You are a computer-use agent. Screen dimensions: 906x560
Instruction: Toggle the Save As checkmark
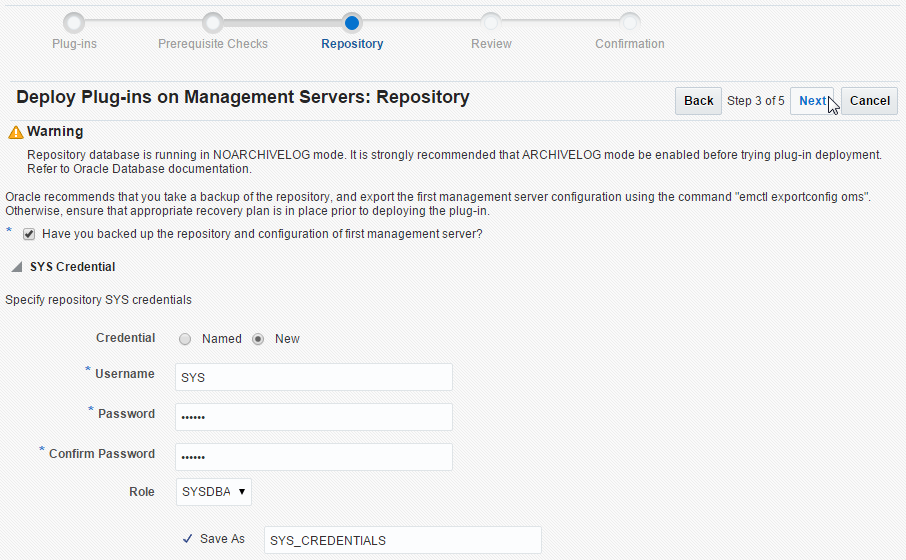click(187, 539)
